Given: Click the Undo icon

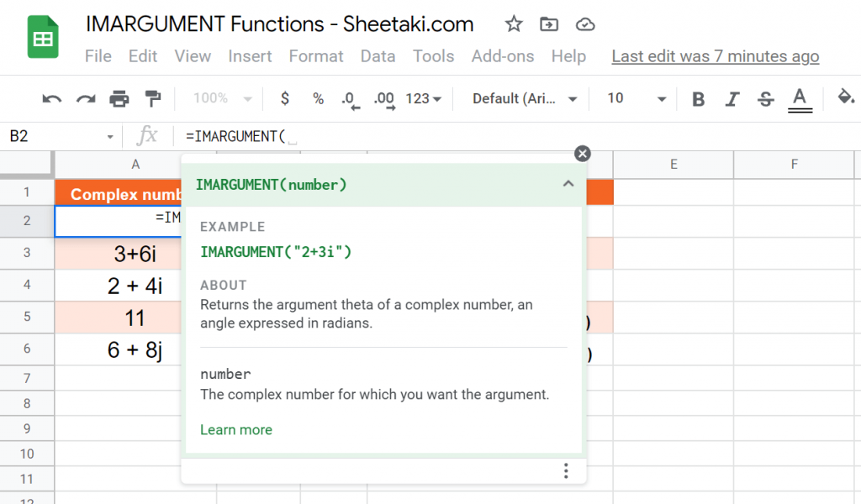Looking at the screenshot, I should [50, 98].
